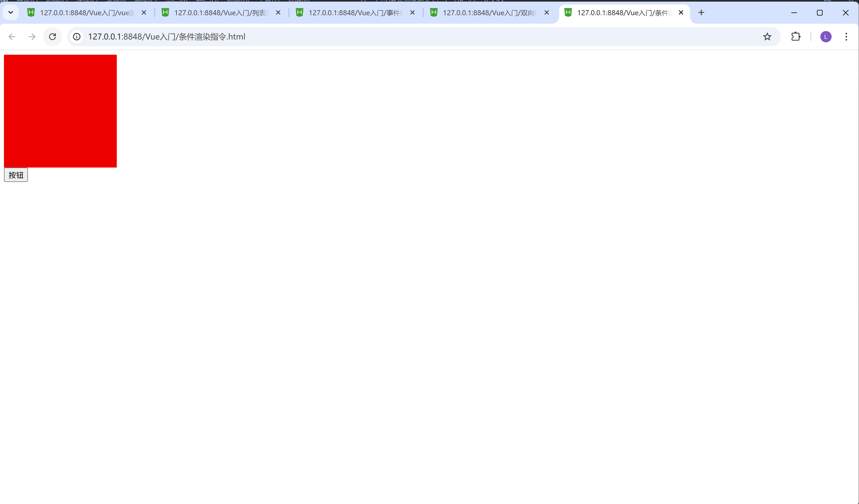859x504 pixels.
Task: Open the Extensions puzzle icon
Action: tap(796, 36)
